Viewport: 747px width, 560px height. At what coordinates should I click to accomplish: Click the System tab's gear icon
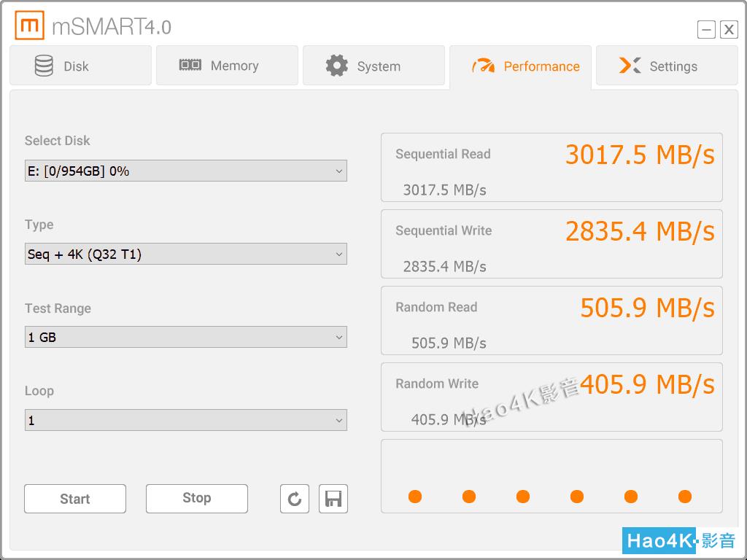click(337, 66)
